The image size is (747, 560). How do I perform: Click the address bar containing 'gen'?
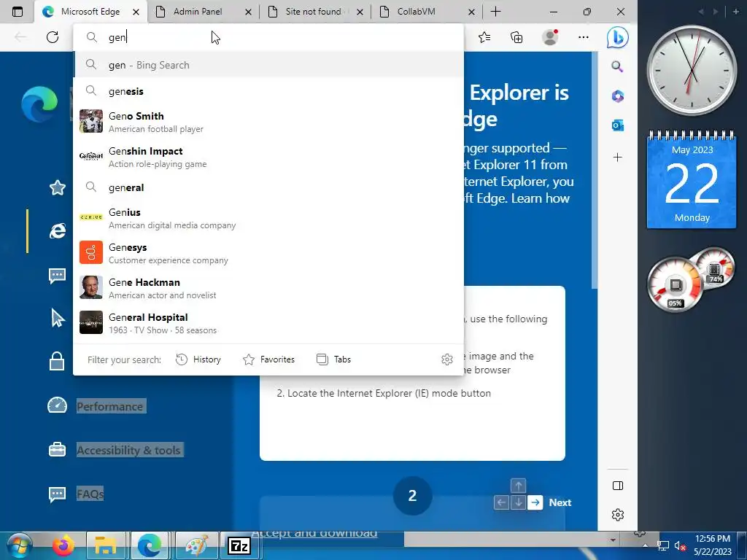point(269,37)
